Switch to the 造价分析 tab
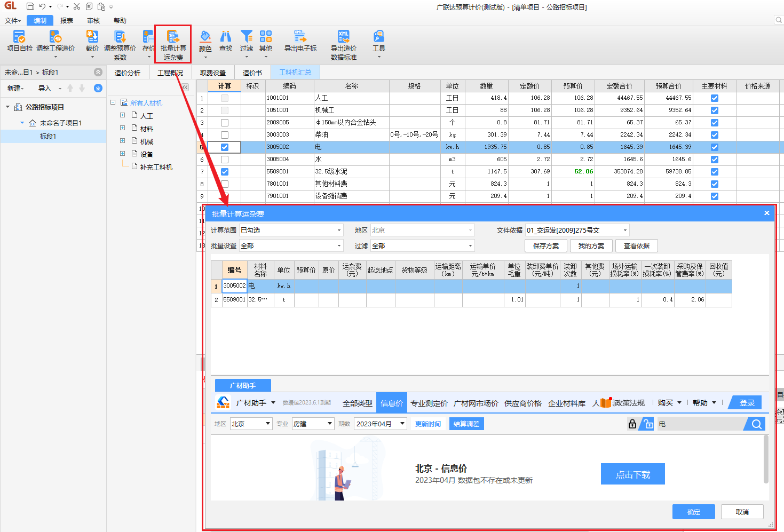Screen dimensions: 784x532 coord(128,73)
